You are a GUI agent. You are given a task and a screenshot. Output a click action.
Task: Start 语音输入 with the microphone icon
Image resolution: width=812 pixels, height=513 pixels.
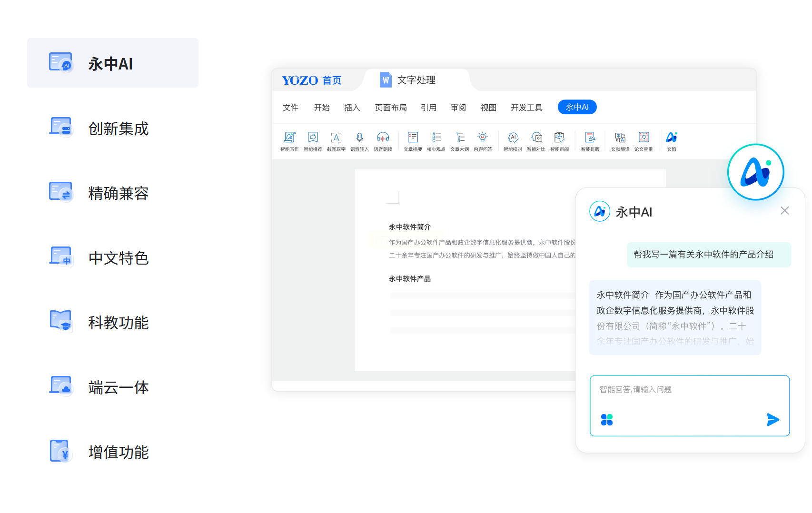tap(359, 141)
